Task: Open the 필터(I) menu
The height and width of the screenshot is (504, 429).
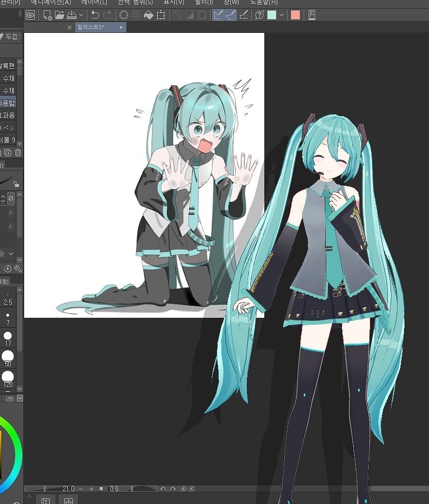Action: point(204,2)
